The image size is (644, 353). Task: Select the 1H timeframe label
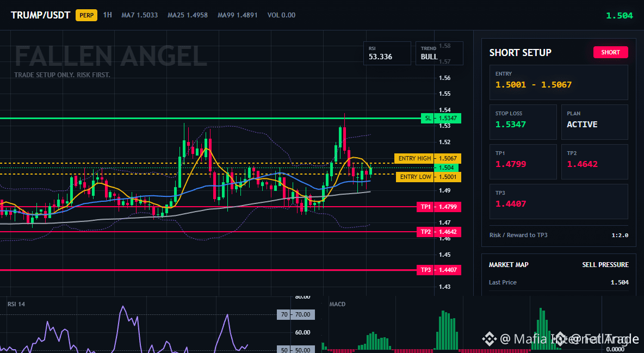click(107, 15)
